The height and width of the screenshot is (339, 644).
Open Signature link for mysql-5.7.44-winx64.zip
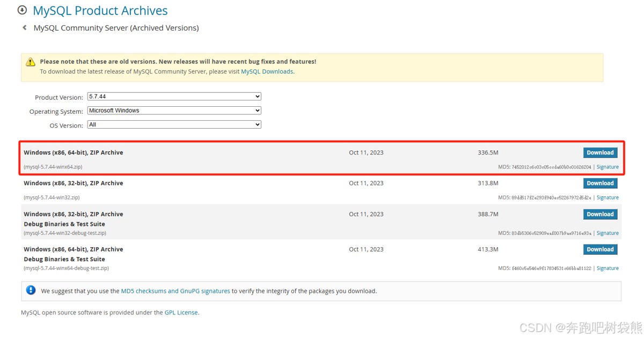pyautogui.click(x=608, y=167)
